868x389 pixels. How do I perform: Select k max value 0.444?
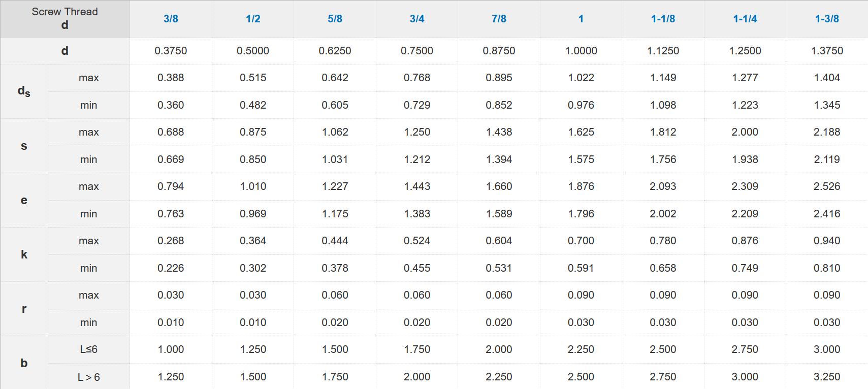point(335,241)
